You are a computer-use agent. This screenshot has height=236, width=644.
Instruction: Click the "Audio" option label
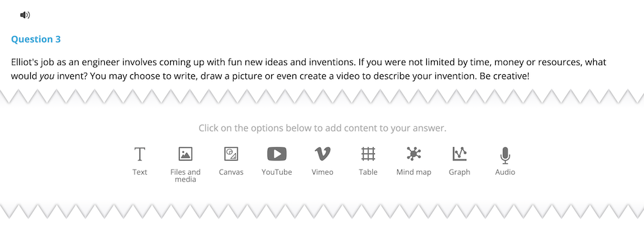pos(505,172)
